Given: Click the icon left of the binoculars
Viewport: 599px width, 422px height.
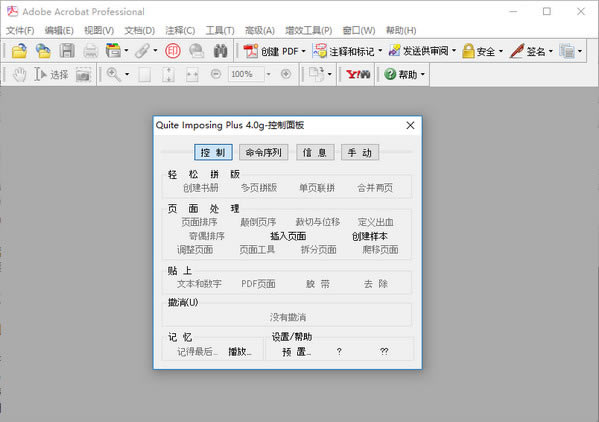Looking at the screenshot, I should coord(196,51).
